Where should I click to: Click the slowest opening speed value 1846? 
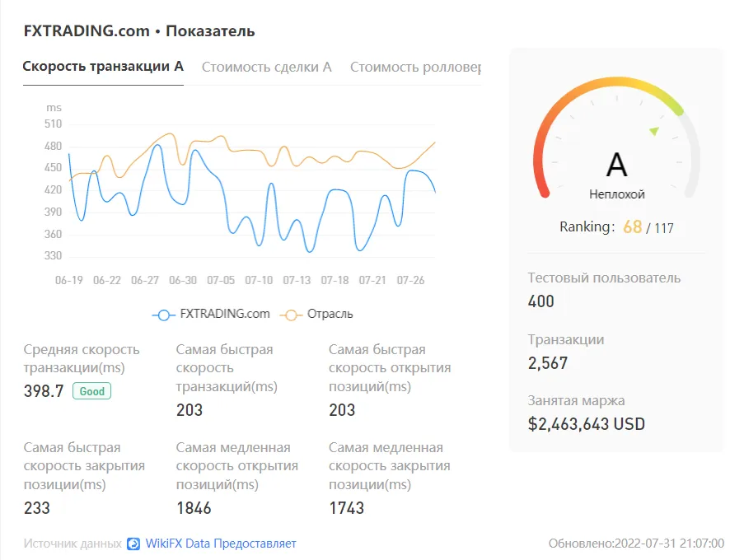pos(194,508)
